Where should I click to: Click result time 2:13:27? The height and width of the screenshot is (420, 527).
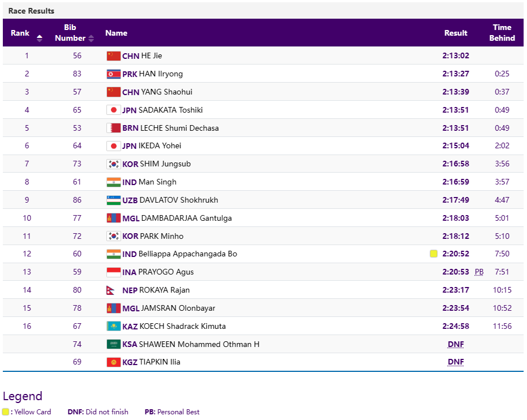[456, 74]
